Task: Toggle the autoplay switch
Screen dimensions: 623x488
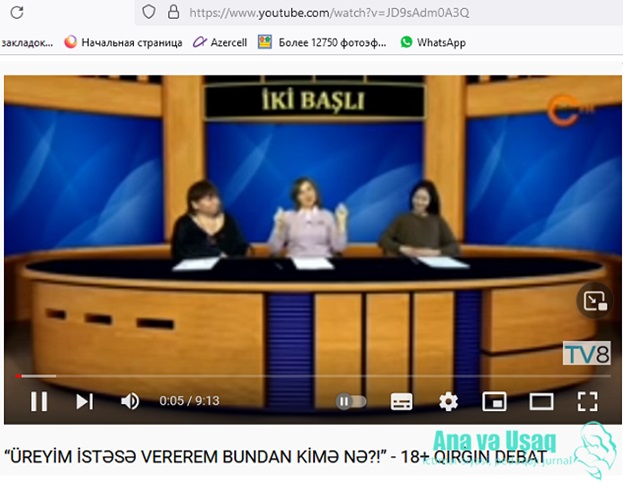Action: [x=350, y=401]
